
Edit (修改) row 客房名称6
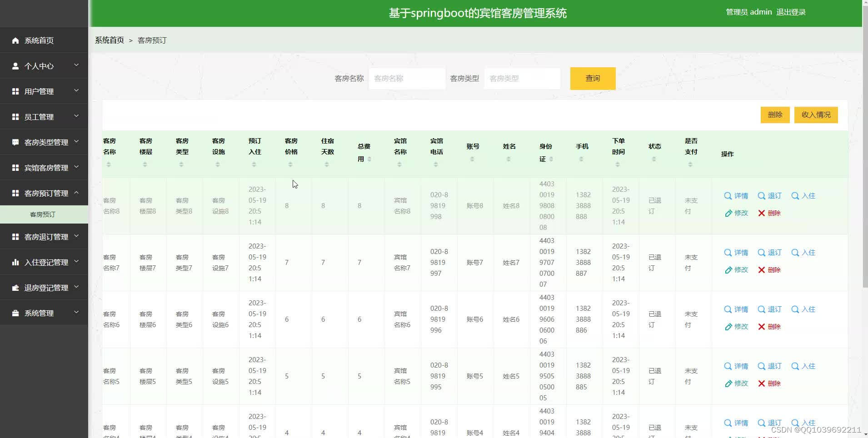(736, 327)
